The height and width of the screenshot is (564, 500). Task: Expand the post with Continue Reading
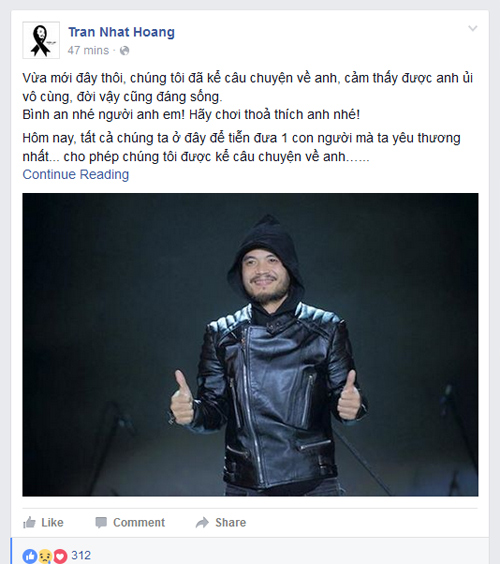point(76,174)
